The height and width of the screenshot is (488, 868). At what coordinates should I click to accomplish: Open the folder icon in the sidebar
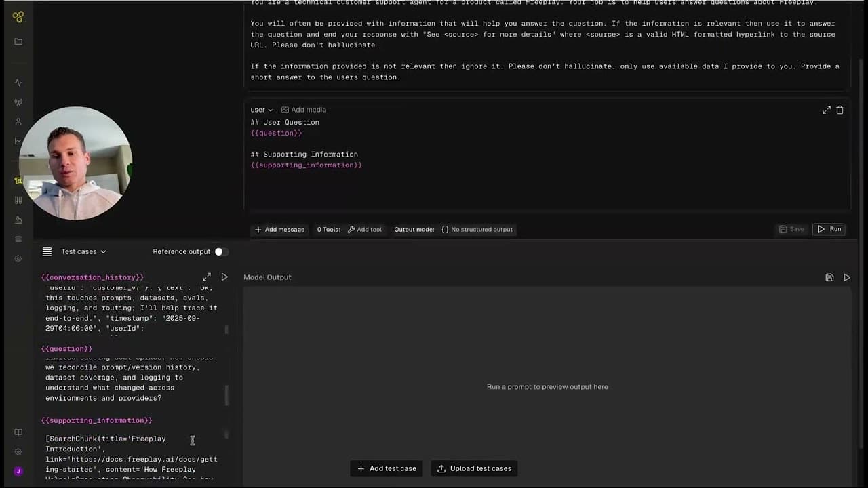[x=18, y=42]
